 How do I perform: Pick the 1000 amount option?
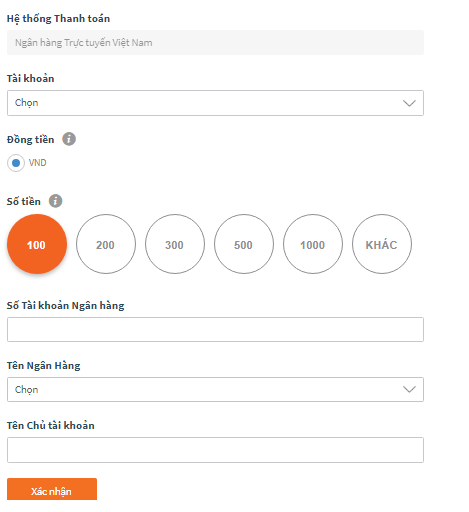tap(313, 244)
